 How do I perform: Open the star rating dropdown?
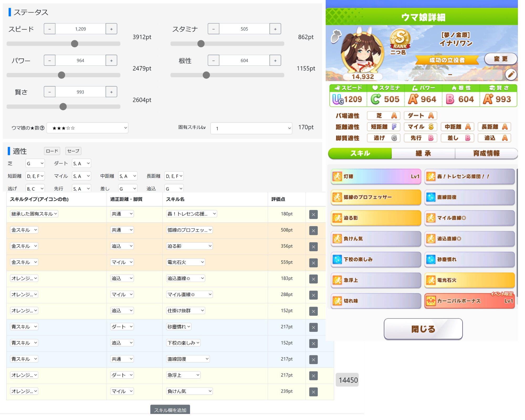pos(87,128)
